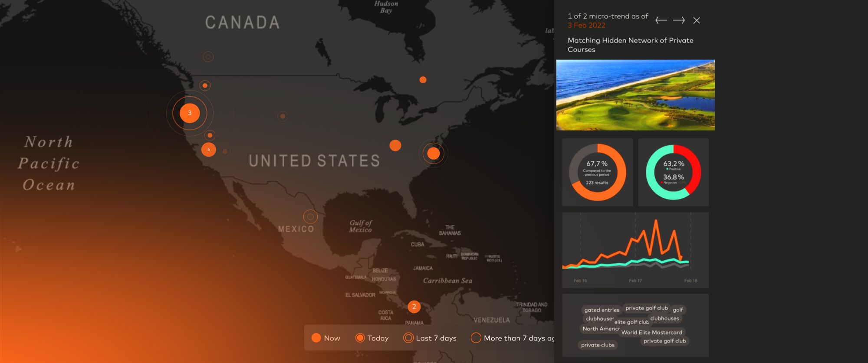Click the map cluster marker labeled 6
The width and height of the screenshot is (868, 363).
209,150
